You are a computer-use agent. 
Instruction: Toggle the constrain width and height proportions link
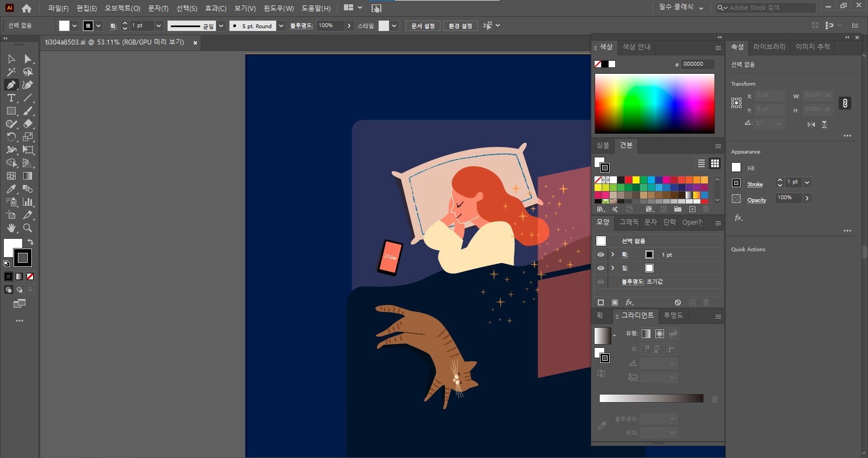pos(845,103)
